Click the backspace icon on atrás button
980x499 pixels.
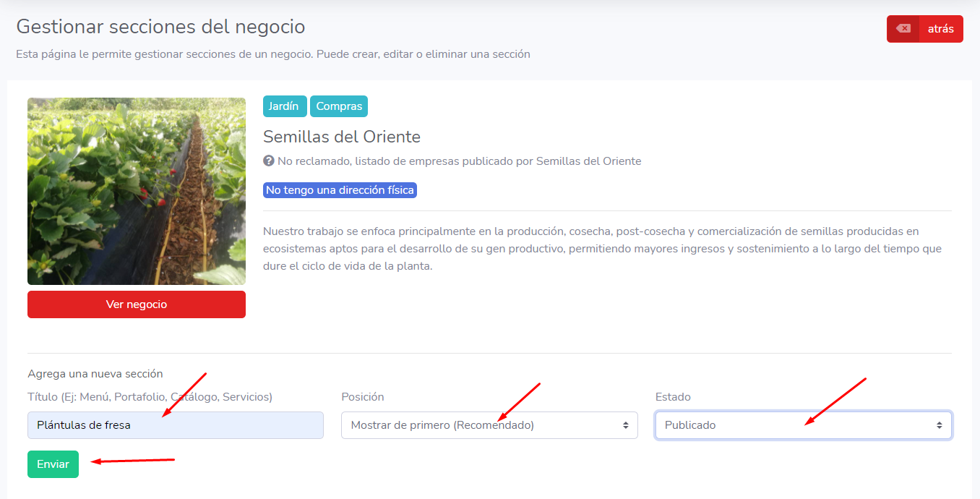[x=903, y=29]
